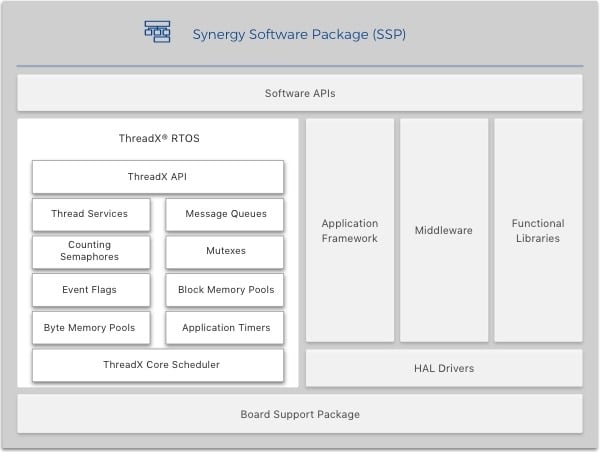Open the Application Framework column

pos(349,231)
